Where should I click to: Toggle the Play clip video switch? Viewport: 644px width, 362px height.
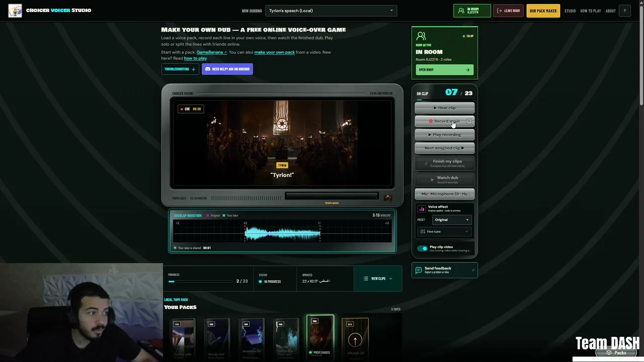(x=422, y=248)
